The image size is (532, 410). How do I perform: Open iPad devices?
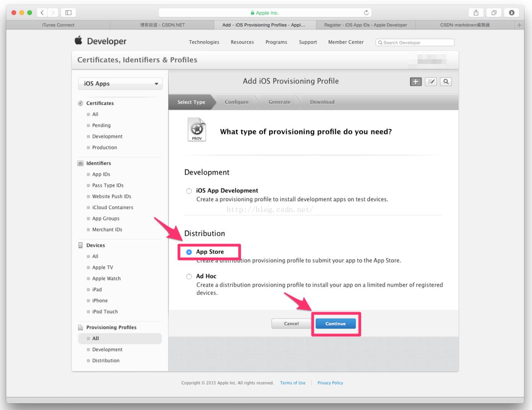coord(97,290)
